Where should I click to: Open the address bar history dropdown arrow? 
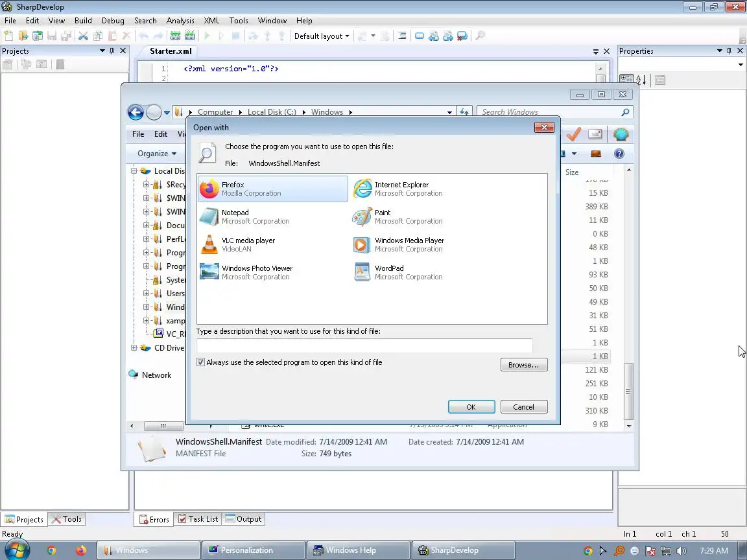click(x=449, y=112)
